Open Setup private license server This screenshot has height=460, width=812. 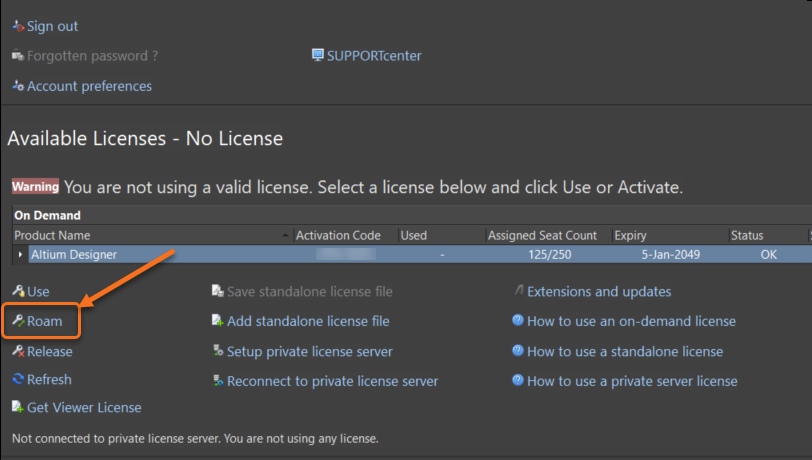(x=309, y=352)
